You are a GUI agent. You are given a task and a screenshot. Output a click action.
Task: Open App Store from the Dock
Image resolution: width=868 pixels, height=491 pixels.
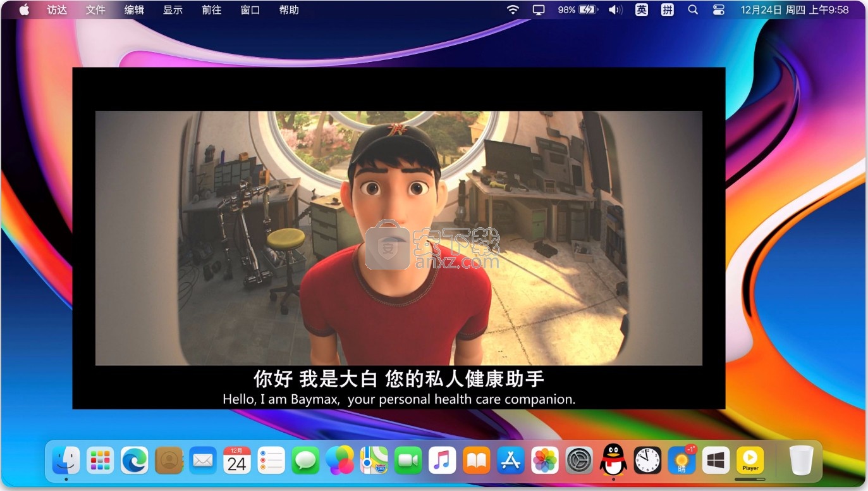[x=511, y=460]
